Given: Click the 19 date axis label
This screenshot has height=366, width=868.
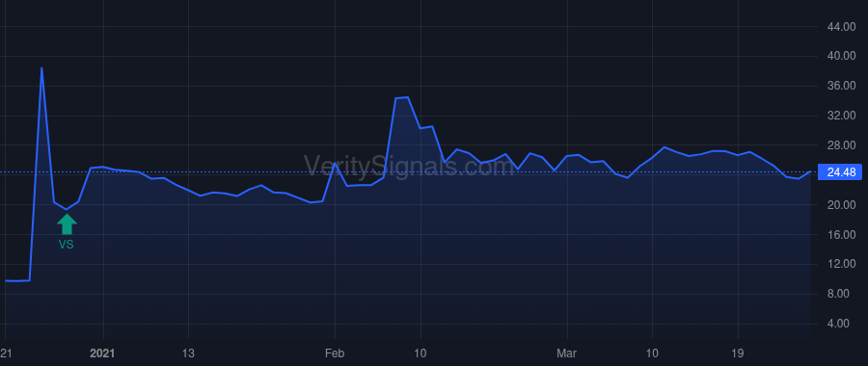Looking at the screenshot, I should (x=738, y=353).
